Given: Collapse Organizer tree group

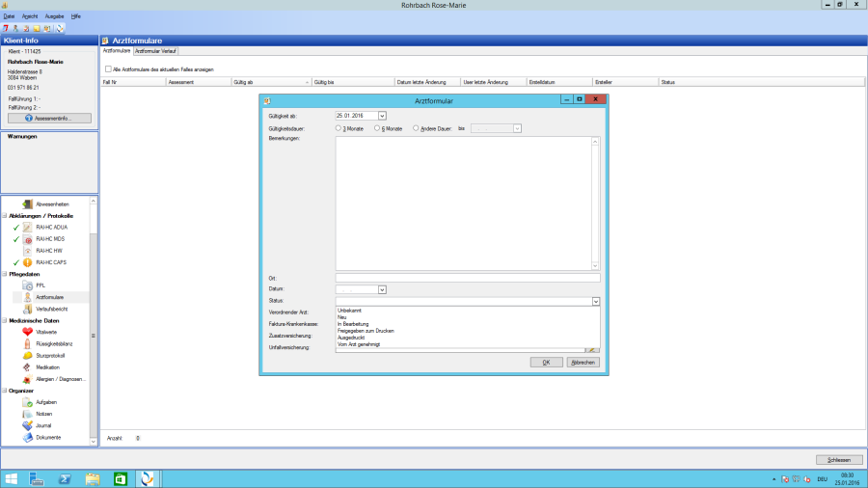Looking at the screenshot, I should [x=5, y=391].
